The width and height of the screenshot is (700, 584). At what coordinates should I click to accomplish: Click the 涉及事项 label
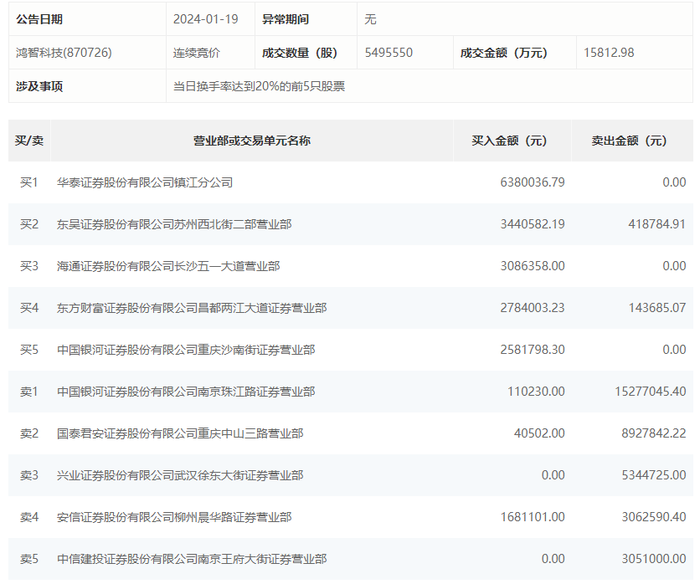click(x=39, y=86)
